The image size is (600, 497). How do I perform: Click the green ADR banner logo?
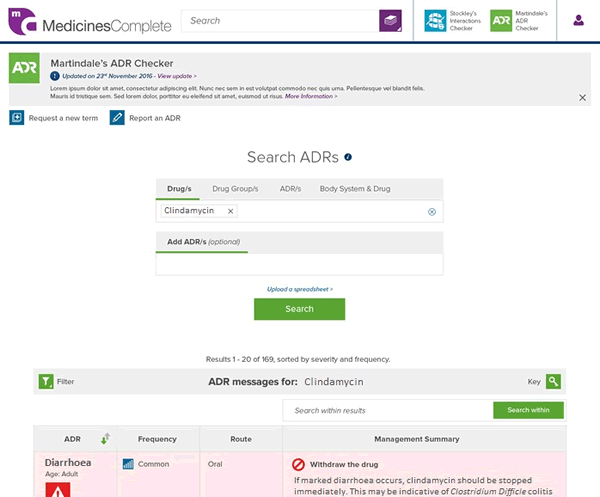point(24,68)
